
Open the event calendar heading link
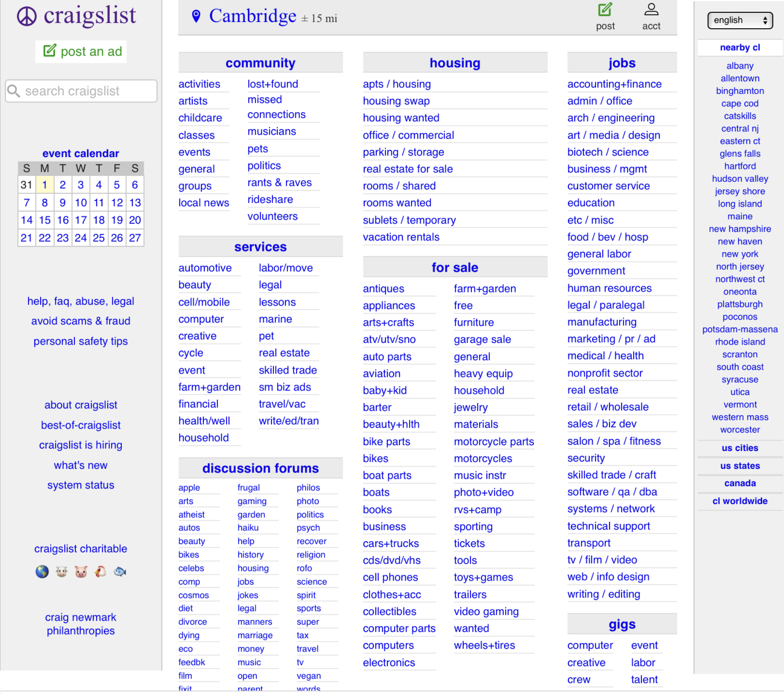coord(81,154)
